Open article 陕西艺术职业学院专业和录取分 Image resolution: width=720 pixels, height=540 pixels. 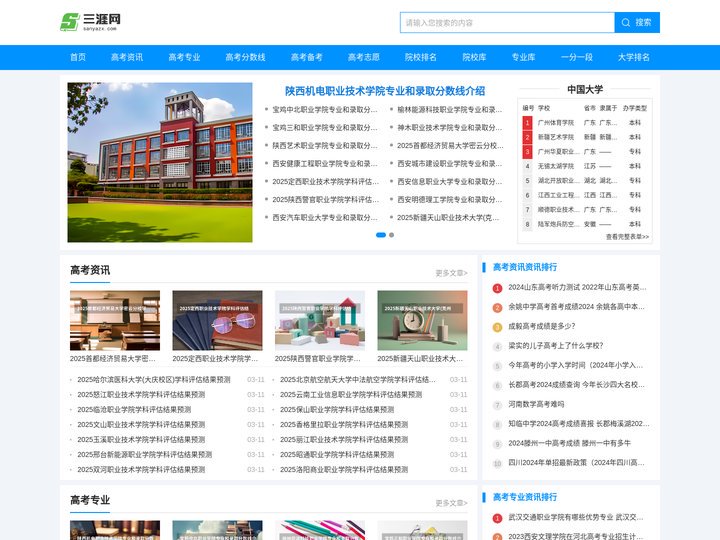[325, 146]
